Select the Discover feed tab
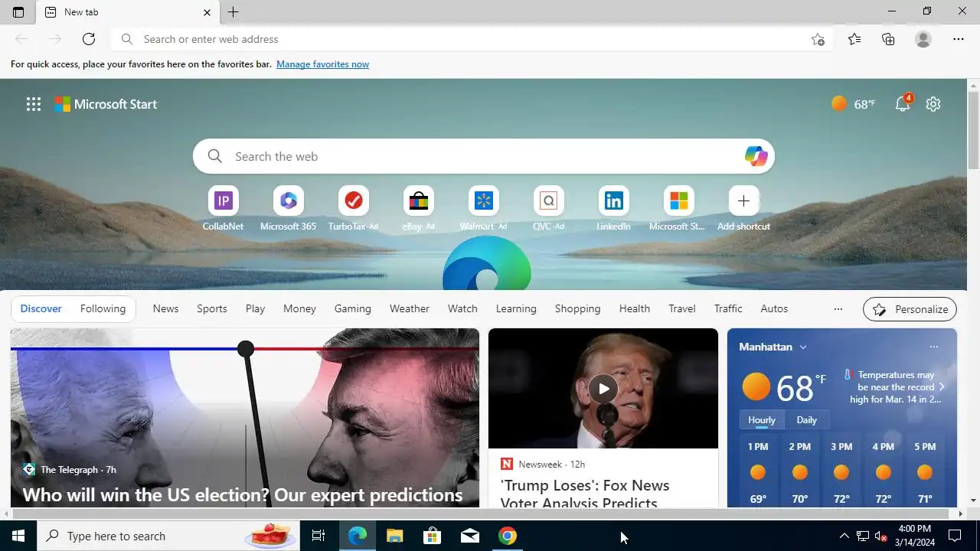Image resolution: width=980 pixels, height=551 pixels. pyautogui.click(x=41, y=308)
